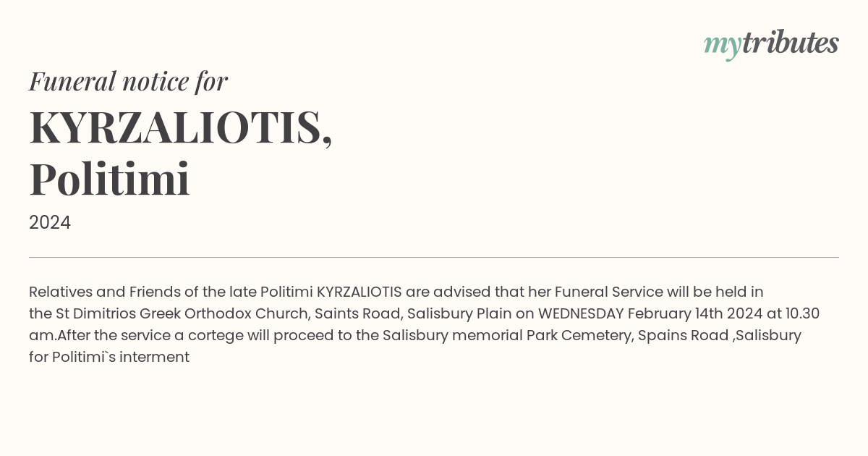Click "Salisbury memorial Park Cemetery" text
The height and width of the screenshot is (456, 868).
click(x=506, y=335)
